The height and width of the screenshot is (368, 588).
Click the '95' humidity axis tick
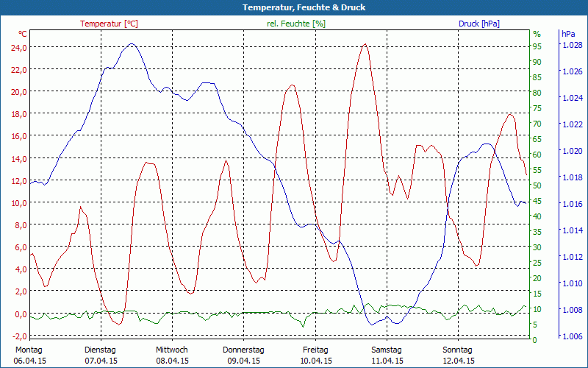[x=537, y=46]
